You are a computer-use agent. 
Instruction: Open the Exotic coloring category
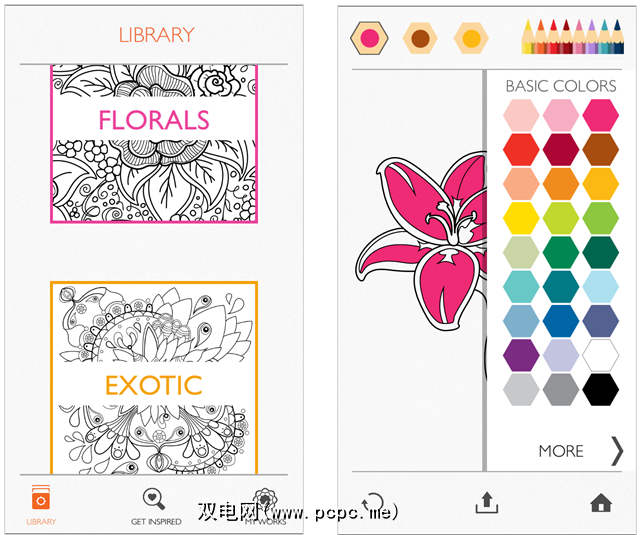[154, 377]
